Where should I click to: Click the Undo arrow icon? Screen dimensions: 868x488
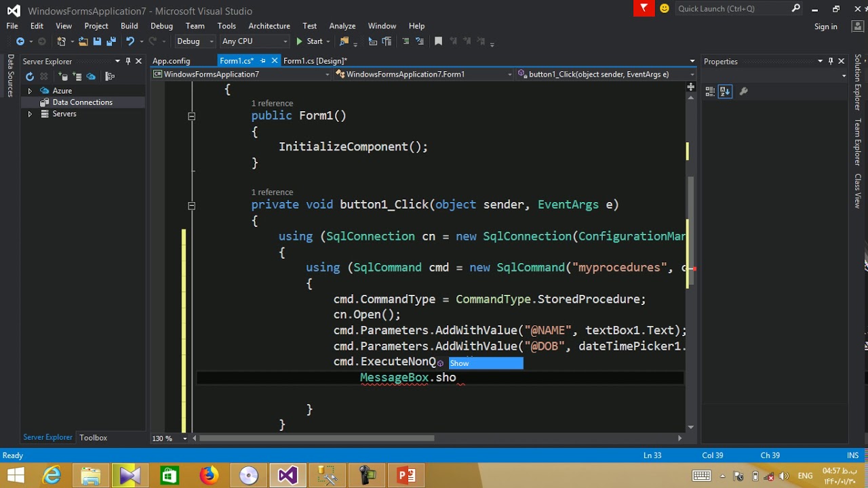pos(130,41)
